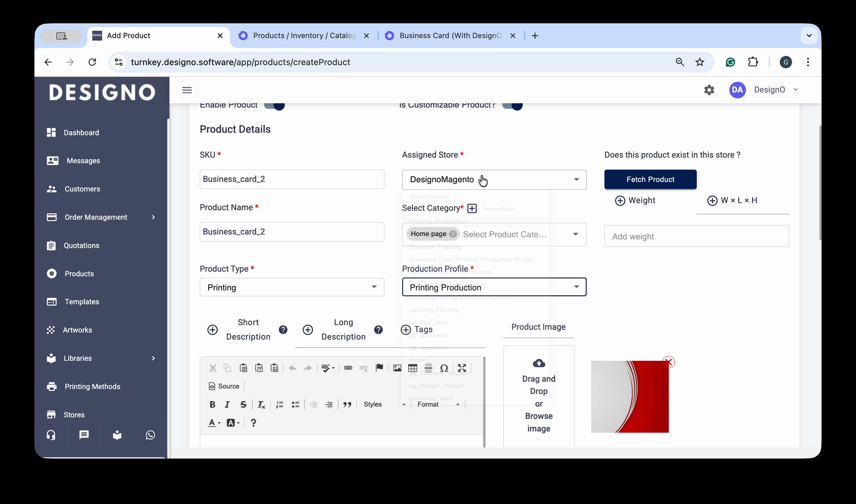Remove uploaded product image with red X
This screenshot has height=504, width=856.
click(668, 362)
